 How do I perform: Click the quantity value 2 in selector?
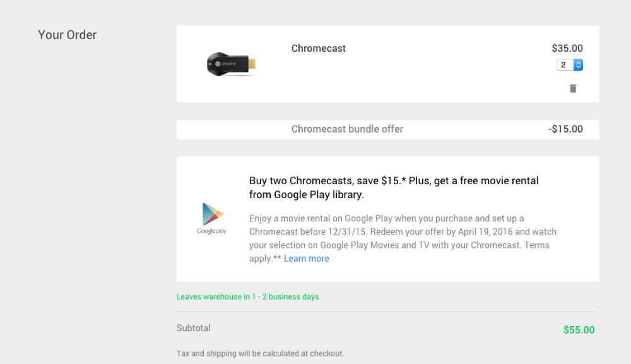click(563, 65)
